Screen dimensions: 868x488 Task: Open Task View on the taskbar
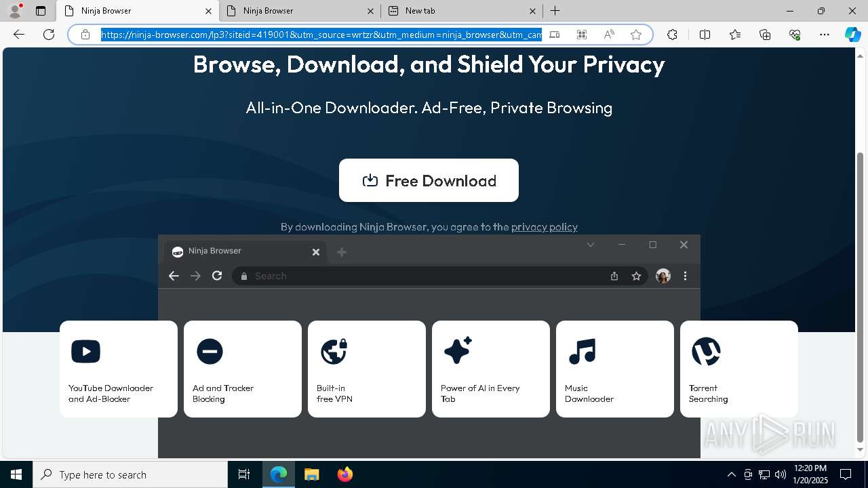[x=244, y=474]
